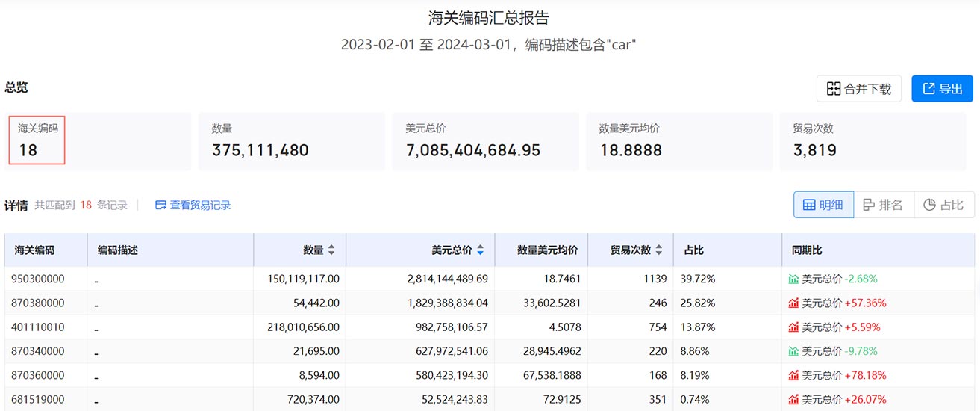Click the trend icon beside +78.18%
Screen dimensions: 980x411
click(793, 375)
